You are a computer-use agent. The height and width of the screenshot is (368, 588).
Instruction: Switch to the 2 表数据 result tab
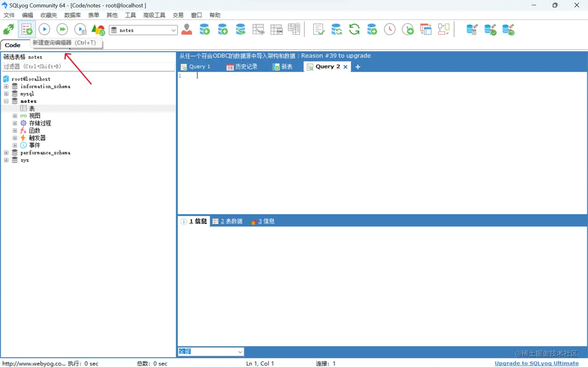point(227,221)
